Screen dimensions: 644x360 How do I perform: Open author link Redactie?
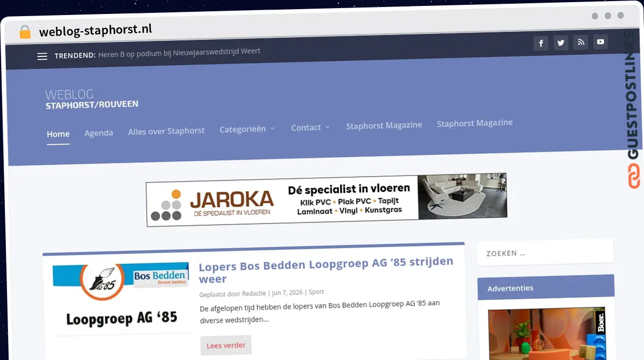click(x=253, y=293)
